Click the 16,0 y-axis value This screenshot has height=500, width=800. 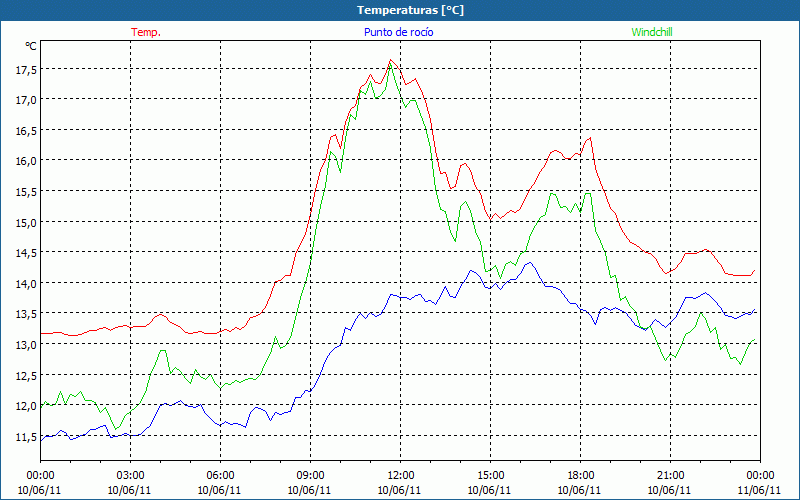(26, 161)
